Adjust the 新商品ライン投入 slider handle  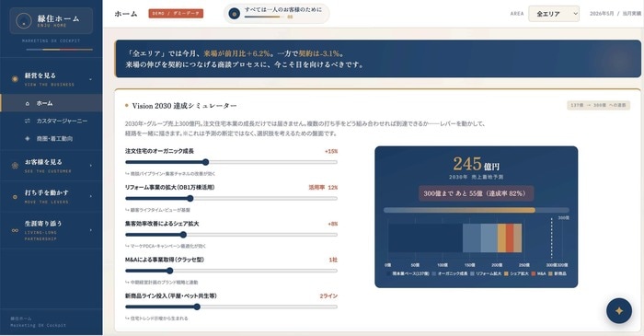tap(197, 307)
